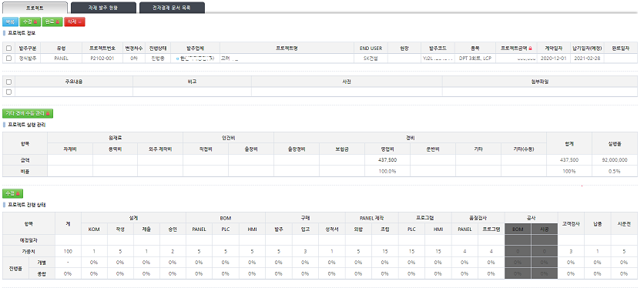Click the small icon before 발주업체 name
Viewport: 644px width, 288px height.
coord(177,59)
